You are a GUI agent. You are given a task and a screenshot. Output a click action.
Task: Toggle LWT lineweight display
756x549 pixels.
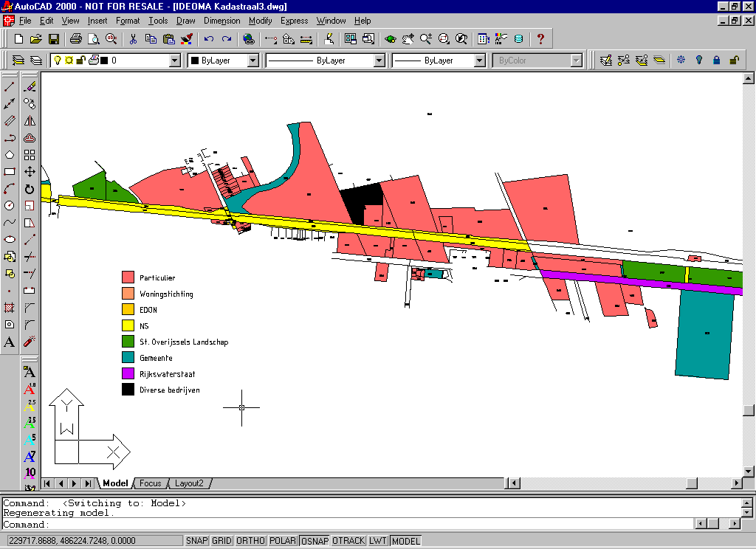pyautogui.click(x=378, y=541)
